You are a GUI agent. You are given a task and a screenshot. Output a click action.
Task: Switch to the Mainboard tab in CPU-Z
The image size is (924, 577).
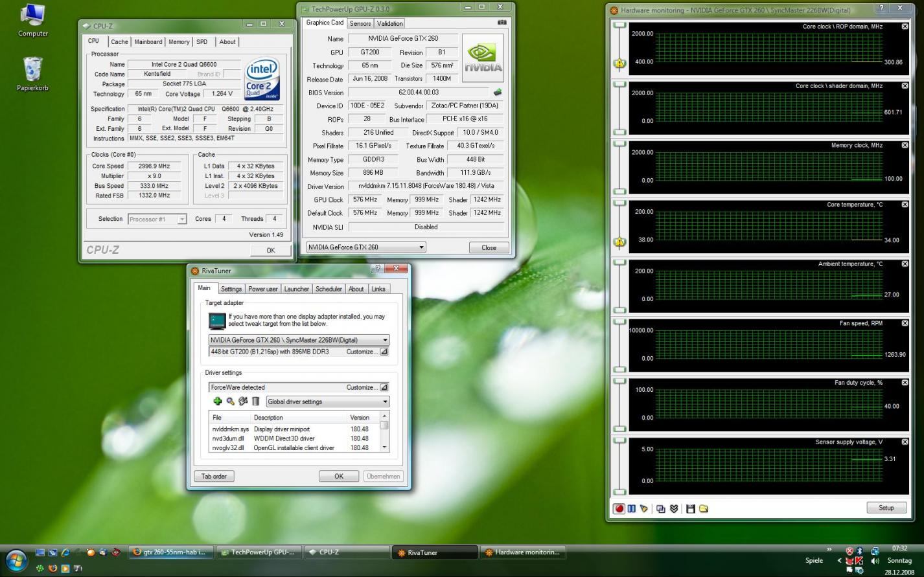[x=148, y=42]
